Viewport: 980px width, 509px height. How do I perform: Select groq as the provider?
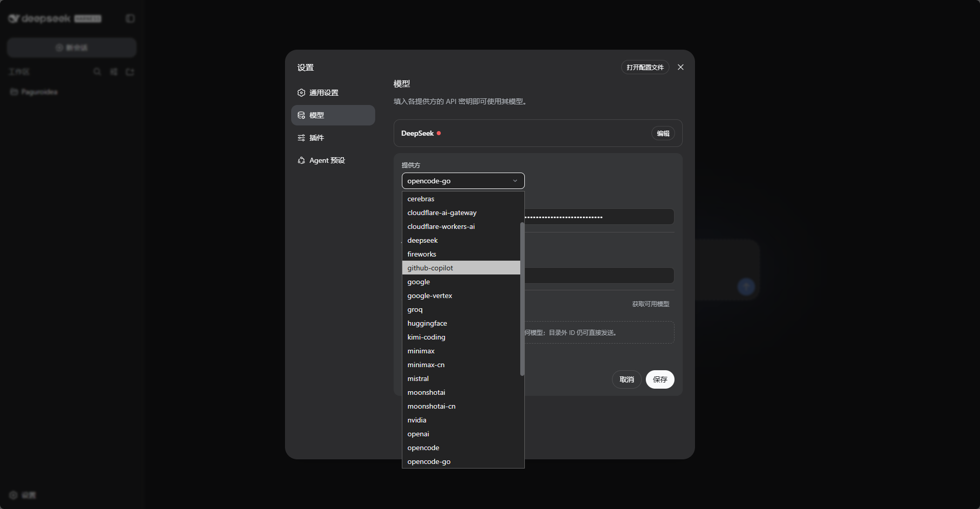pos(461,309)
